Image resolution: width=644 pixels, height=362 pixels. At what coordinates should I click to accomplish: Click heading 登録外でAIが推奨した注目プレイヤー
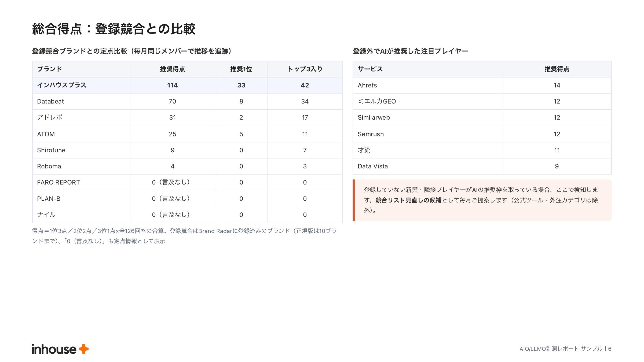pyautogui.click(x=411, y=51)
